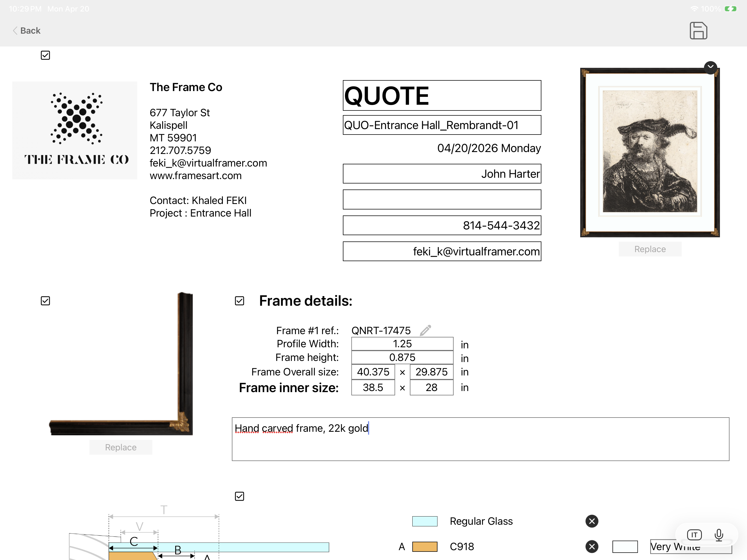This screenshot has height=560, width=747.
Task: Toggle the mat diagram section checkbox
Action: point(240,496)
